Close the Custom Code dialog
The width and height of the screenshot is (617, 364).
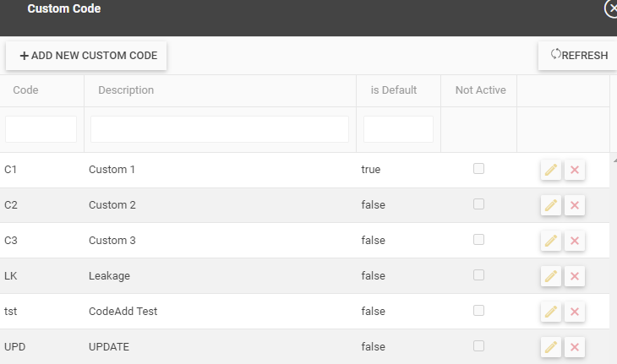coord(611,8)
